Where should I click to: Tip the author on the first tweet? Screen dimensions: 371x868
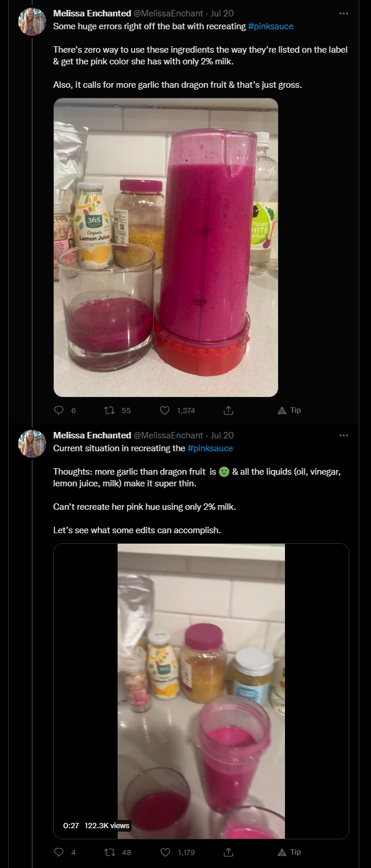click(x=289, y=410)
